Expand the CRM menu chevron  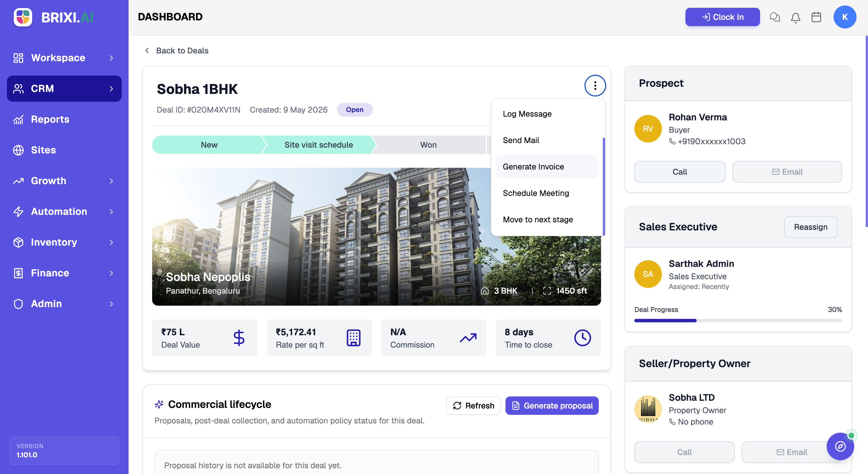111,89
